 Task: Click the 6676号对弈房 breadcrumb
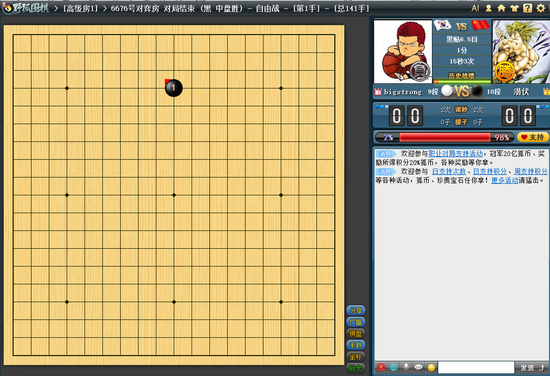(x=135, y=8)
